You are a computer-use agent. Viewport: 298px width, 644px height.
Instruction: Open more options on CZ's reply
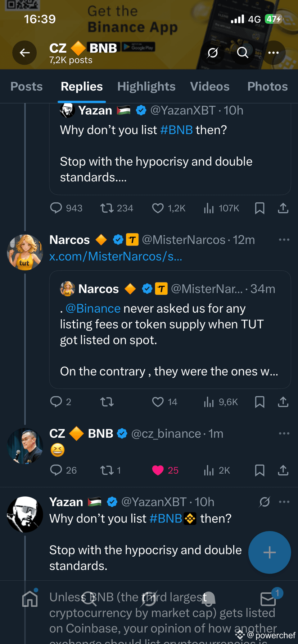[284, 433]
